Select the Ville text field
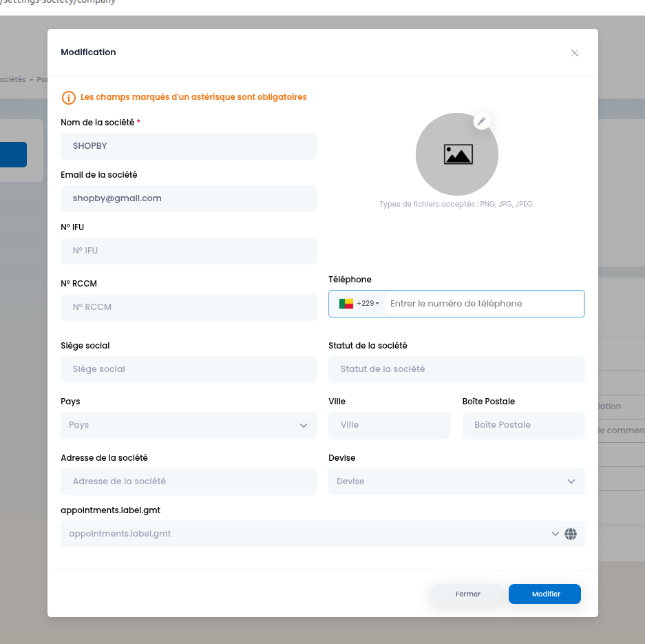 pos(389,425)
